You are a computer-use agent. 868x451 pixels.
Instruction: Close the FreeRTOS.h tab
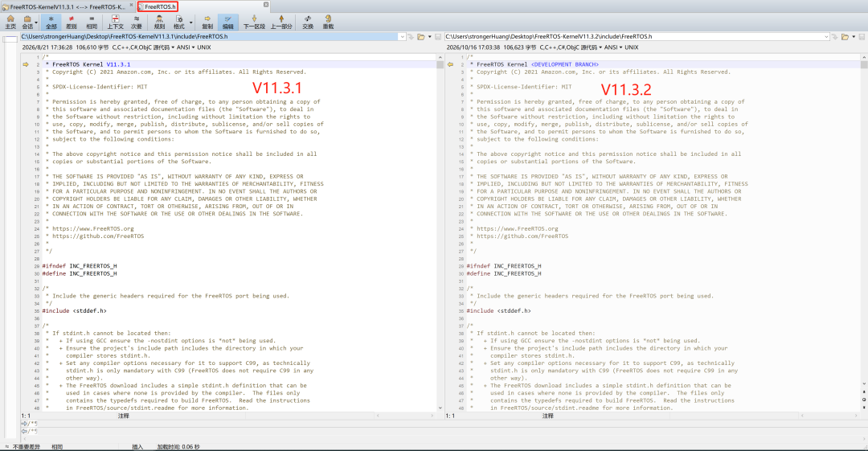coord(266,5)
